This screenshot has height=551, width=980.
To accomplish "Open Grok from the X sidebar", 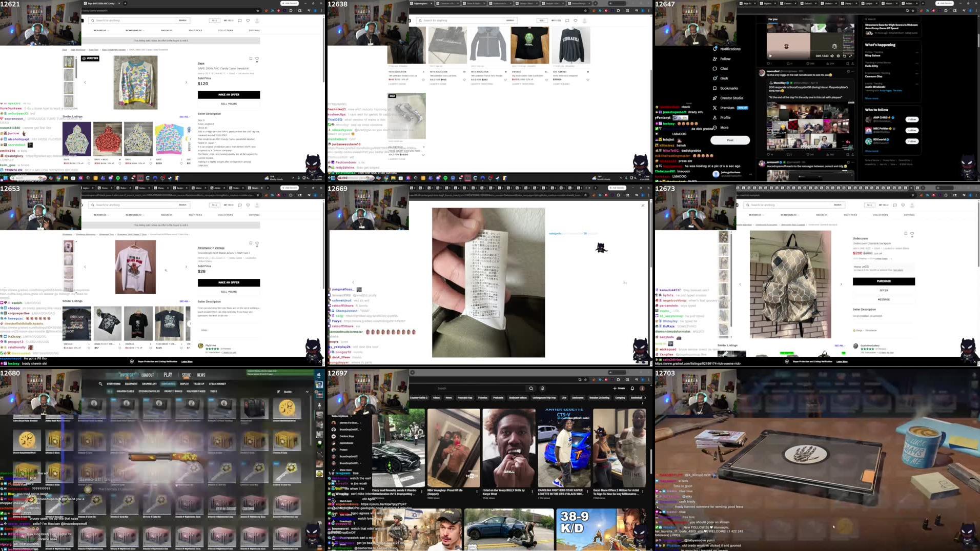I will coord(724,78).
